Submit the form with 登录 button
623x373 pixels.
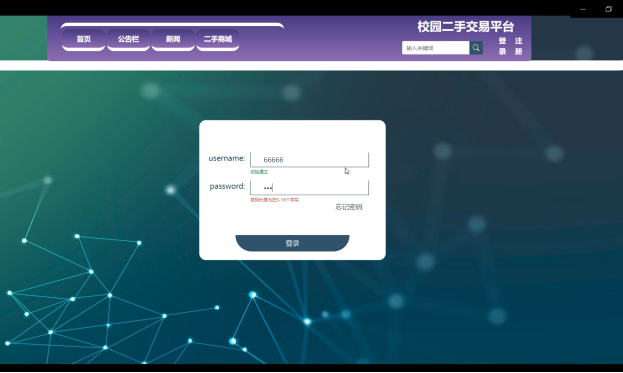[x=292, y=243]
